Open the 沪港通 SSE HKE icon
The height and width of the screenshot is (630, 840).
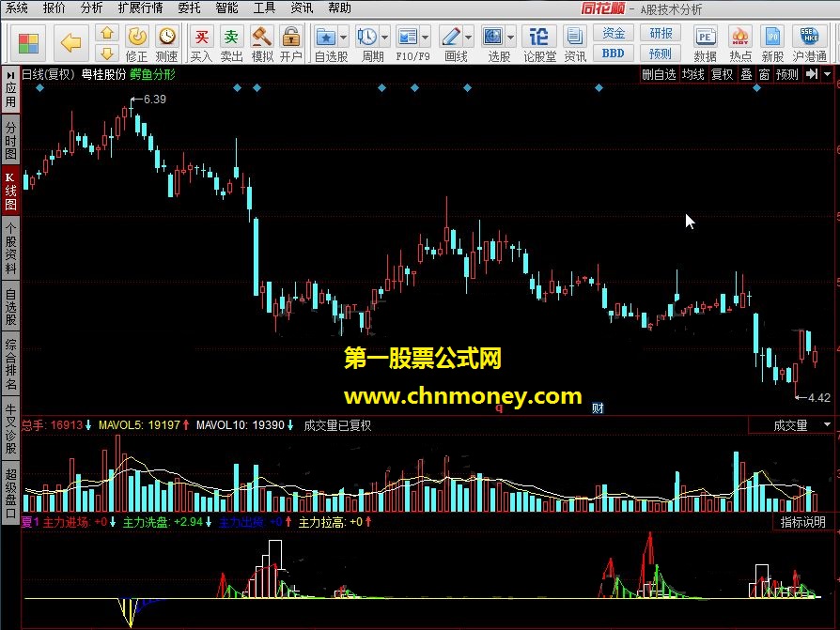(810, 44)
